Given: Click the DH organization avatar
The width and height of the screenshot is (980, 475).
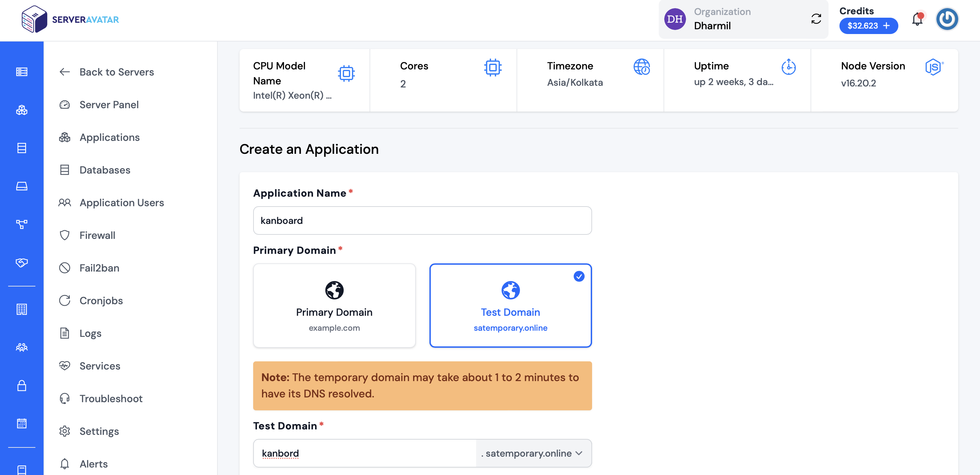Looking at the screenshot, I should pos(675,19).
